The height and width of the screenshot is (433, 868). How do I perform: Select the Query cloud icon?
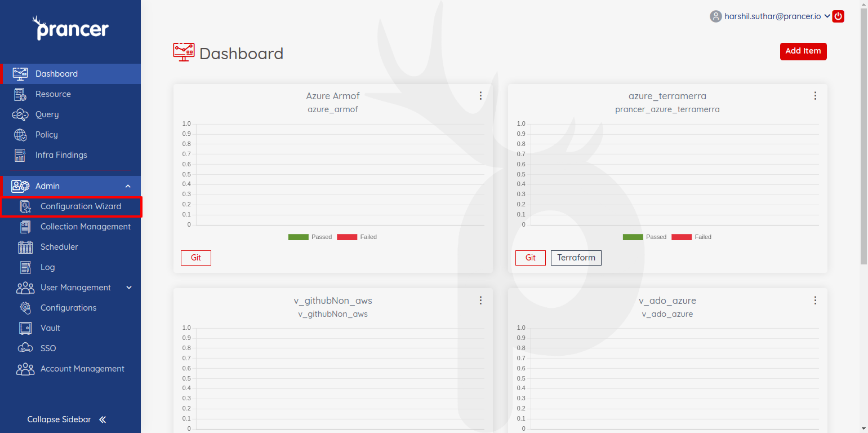pos(20,114)
